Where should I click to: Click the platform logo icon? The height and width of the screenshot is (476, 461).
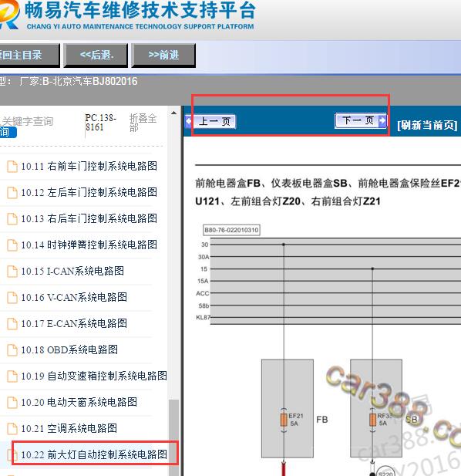9,15
